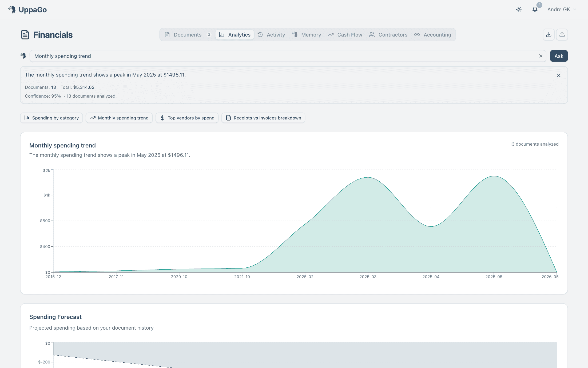Click the Total $5,314.62 value

coord(84,87)
